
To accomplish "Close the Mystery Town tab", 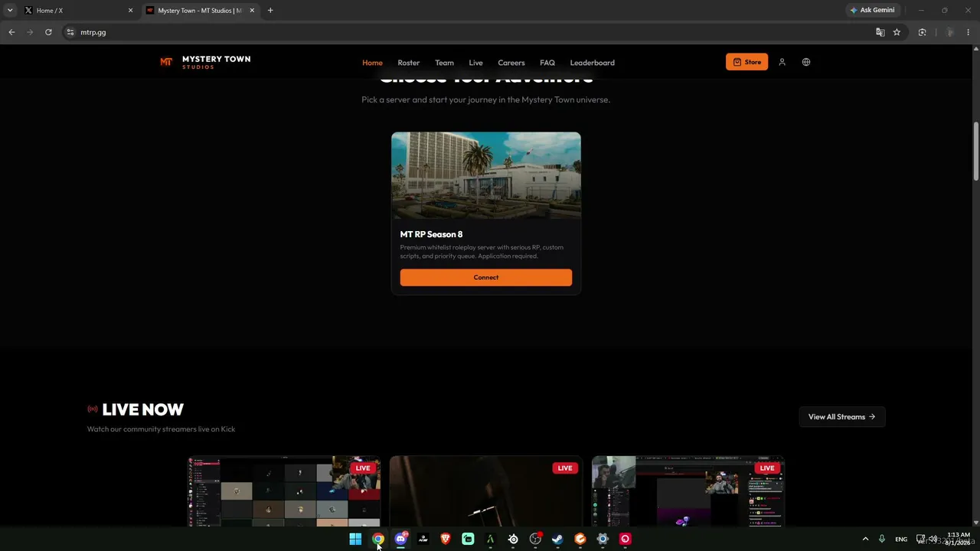I will pyautogui.click(x=252, y=11).
